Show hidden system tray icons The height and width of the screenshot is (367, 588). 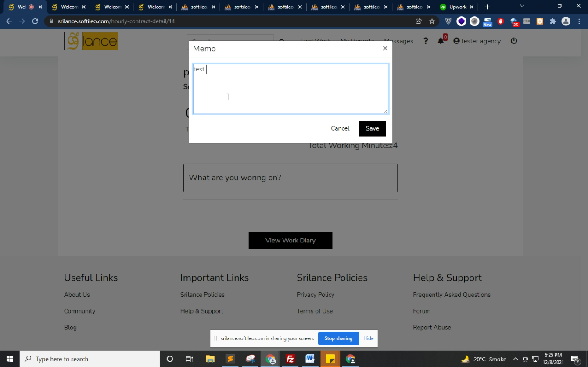click(516, 359)
